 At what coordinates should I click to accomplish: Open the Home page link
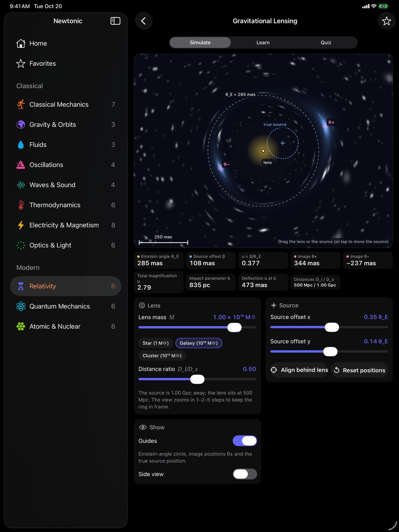[x=66, y=44]
